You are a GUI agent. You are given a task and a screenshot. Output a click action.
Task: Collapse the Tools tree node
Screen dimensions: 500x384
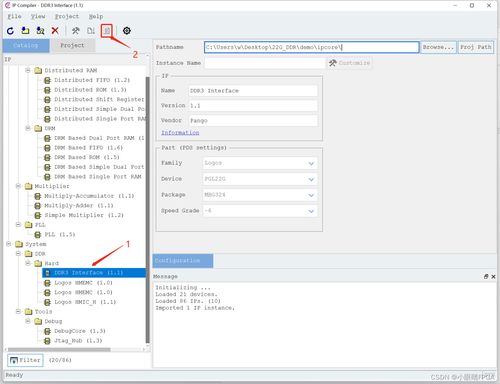pos(18,312)
